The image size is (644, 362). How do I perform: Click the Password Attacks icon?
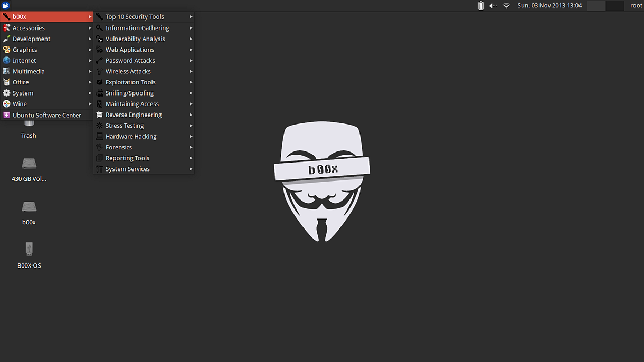point(99,60)
